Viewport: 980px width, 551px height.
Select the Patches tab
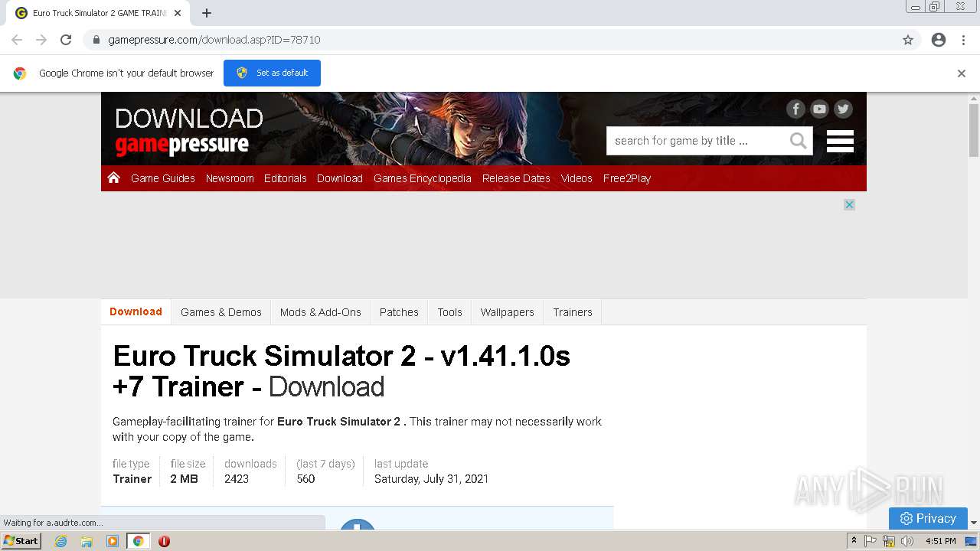399,312
